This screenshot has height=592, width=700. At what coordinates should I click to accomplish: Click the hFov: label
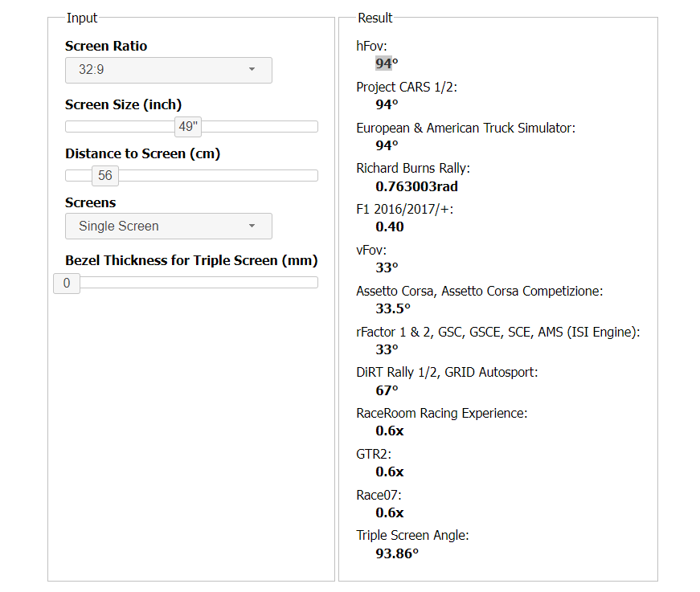(x=371, y=46)
